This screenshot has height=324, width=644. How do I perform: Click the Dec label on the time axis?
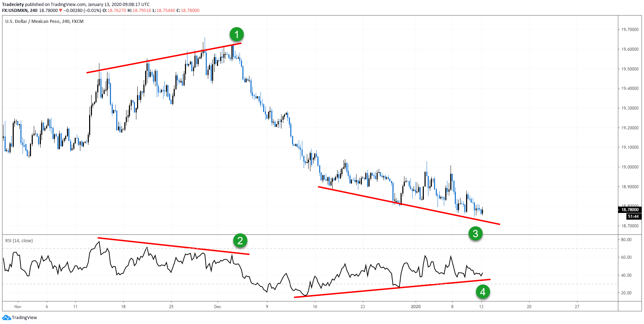click(x=218, y=307)
